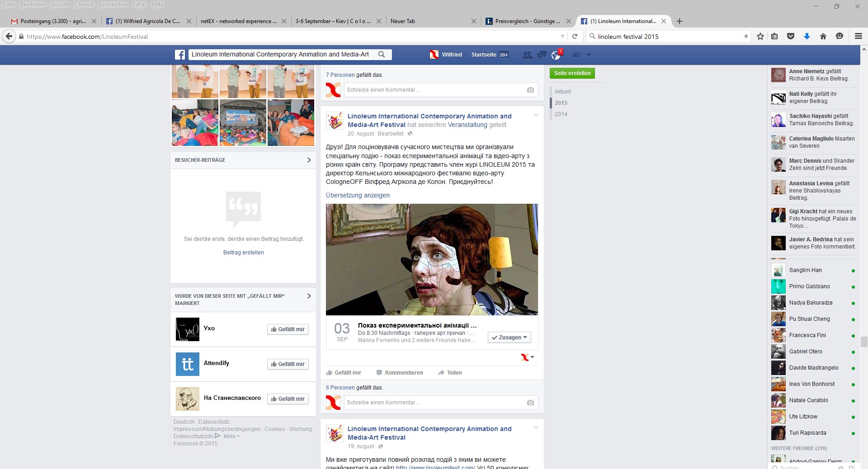Open the Facebook messages icon
Image resolution: width=868 pixels, height=469 pixels.
541,55
